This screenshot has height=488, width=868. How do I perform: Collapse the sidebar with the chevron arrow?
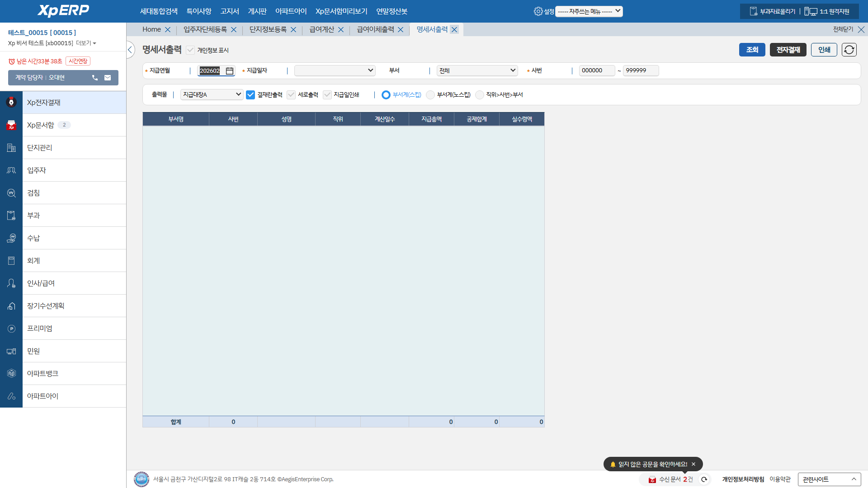point(130,50)
